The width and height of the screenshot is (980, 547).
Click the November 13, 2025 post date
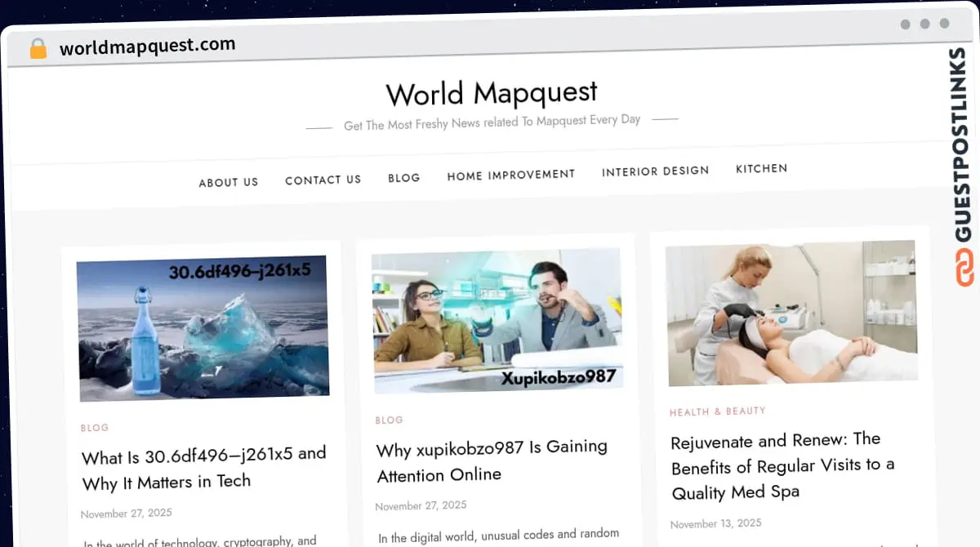pyautogui.click(x=715, y=523)
